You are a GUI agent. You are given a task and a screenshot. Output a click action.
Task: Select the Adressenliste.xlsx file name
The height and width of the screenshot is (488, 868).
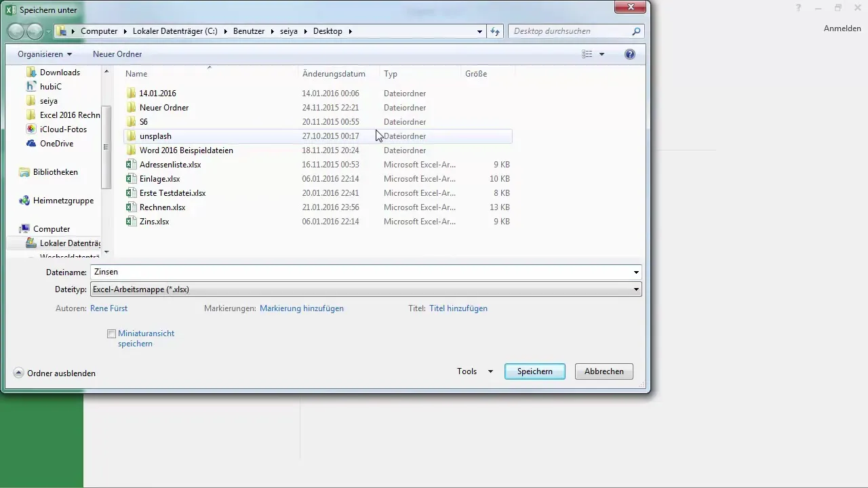[x=170, y=165]
